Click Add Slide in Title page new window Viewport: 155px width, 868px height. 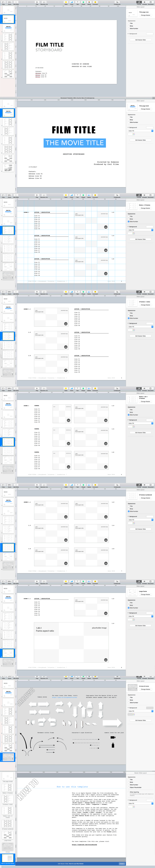(16, 2)
